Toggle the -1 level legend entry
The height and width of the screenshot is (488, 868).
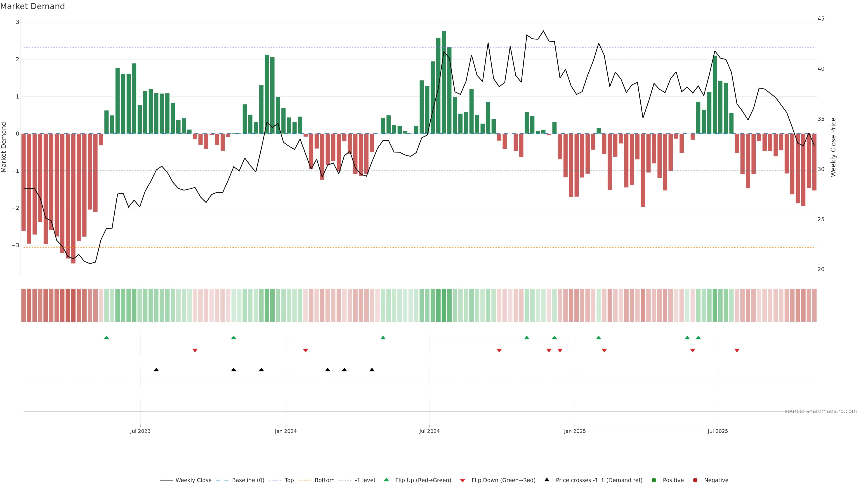(x=365, y=480)
